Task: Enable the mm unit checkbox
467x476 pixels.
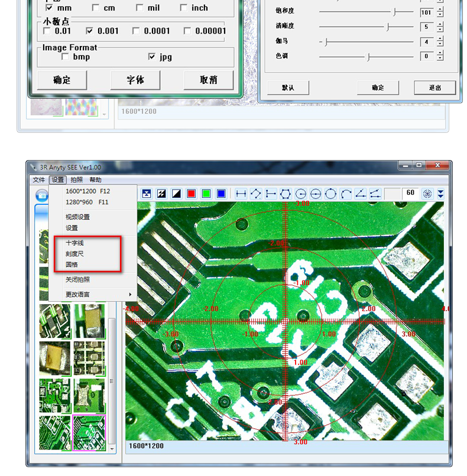Action: coord(49,8)
